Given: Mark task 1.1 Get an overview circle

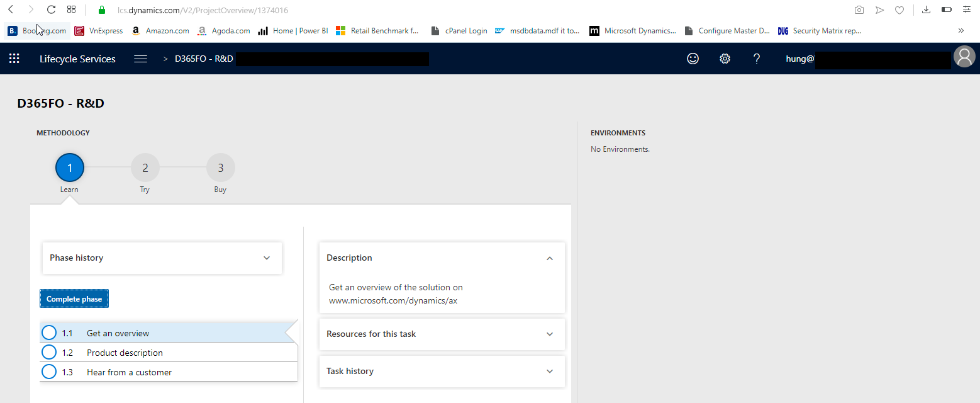Looking at the screenshot, I should point(49,332).
